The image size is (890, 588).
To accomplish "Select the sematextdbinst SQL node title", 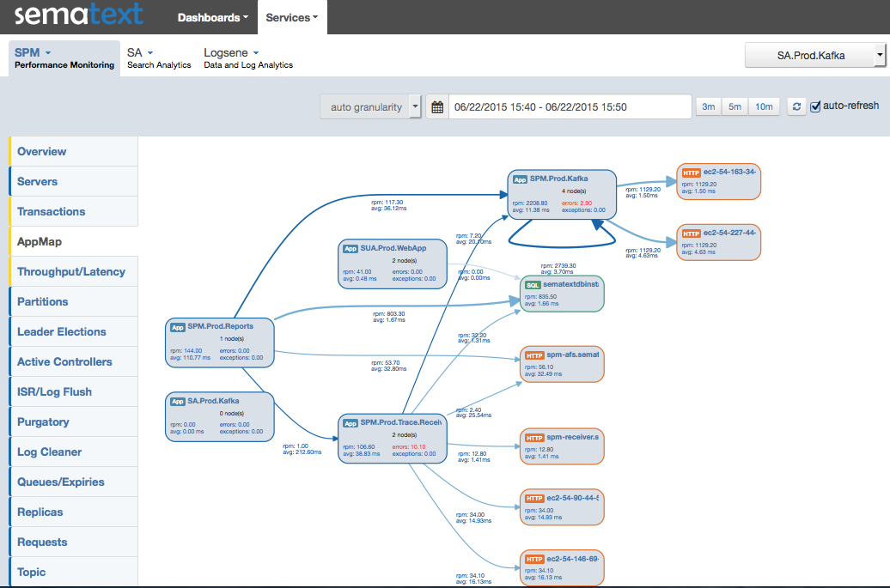I will click(571, 284).
